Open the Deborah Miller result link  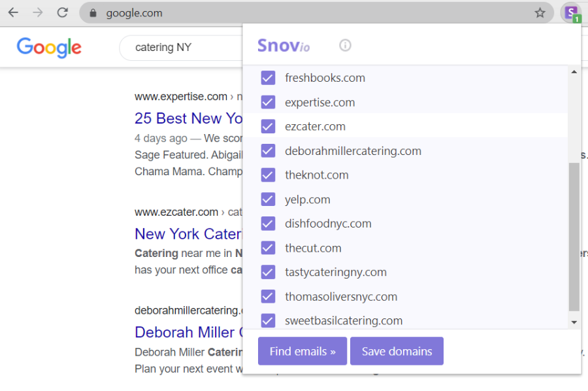tap(189, 332)
